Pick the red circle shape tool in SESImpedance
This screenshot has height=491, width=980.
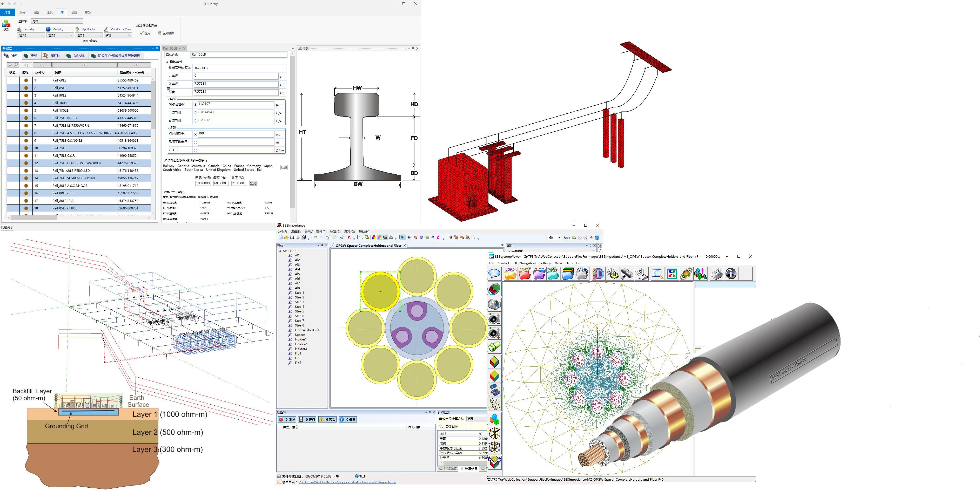tap(416, 238)
